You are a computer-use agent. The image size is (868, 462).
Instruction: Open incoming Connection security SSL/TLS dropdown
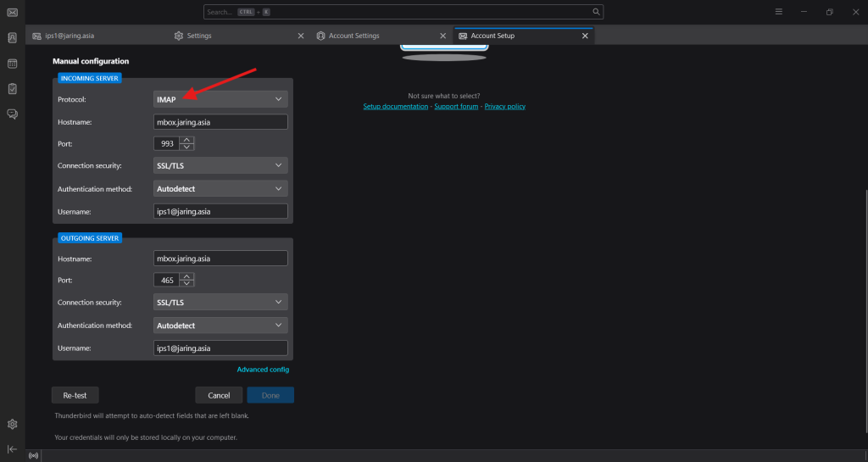coord(220,165)
